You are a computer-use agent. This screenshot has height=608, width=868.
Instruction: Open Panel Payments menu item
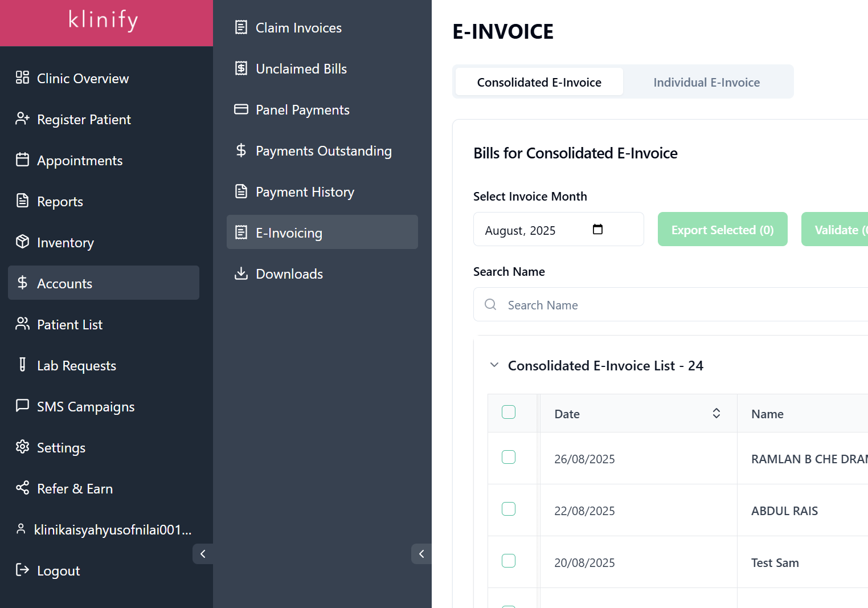point(322,109)
